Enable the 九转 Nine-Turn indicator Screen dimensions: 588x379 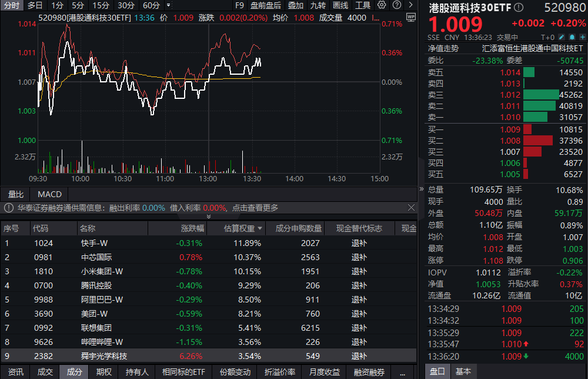click(318, 6)
